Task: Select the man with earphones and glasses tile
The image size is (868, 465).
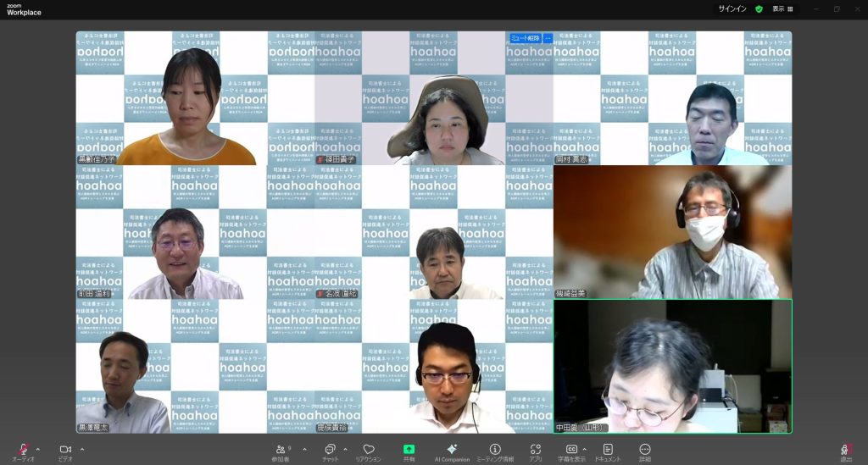Action: 433,367
